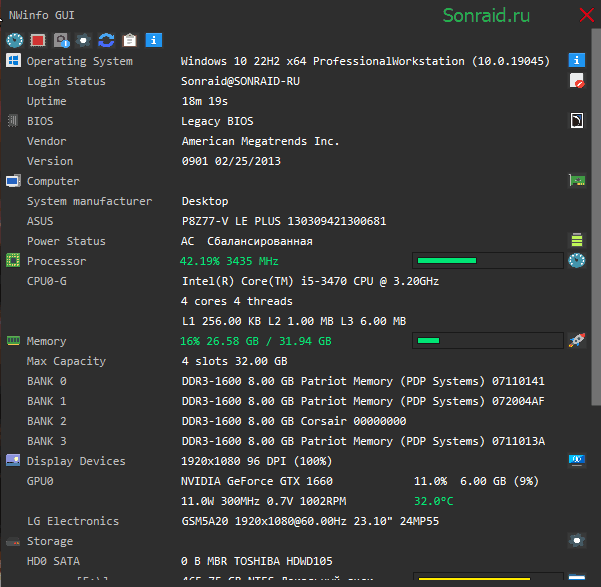This screenshot has width=601, height=587.
Task: Click the Processor usage progress bar
Action: [x=488, y=261]
